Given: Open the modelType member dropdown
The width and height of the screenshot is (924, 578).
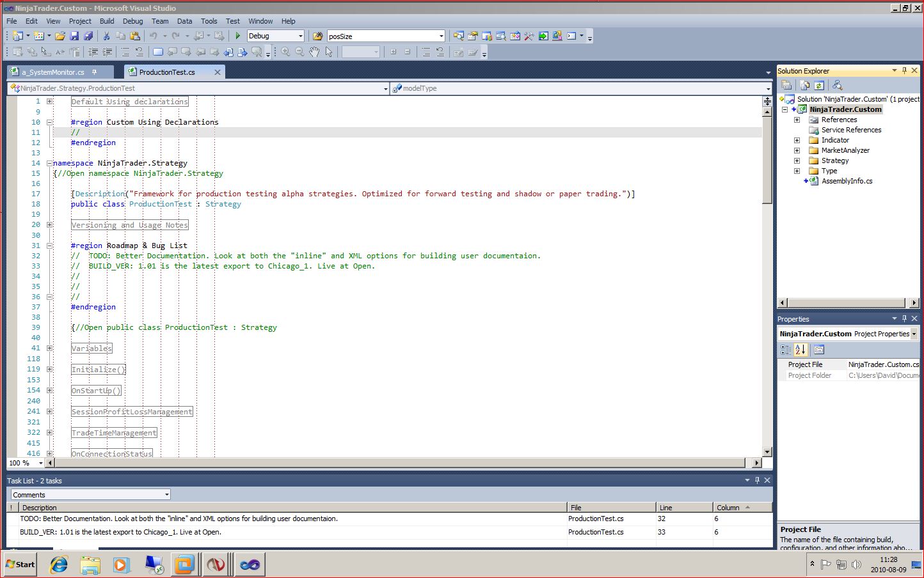Looking at the screenshot, I should coord(768,88).
